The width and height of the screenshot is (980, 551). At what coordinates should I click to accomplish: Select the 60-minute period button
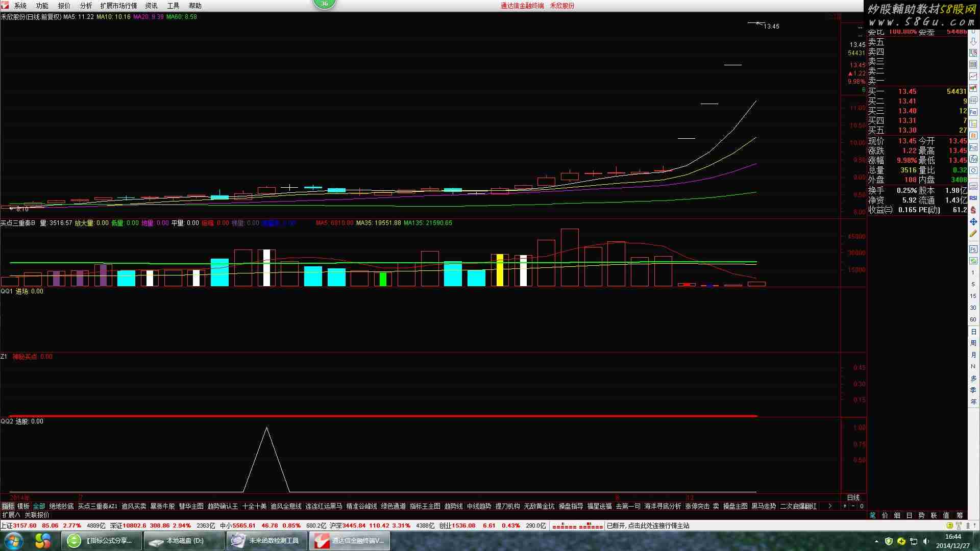coord(973,319)
